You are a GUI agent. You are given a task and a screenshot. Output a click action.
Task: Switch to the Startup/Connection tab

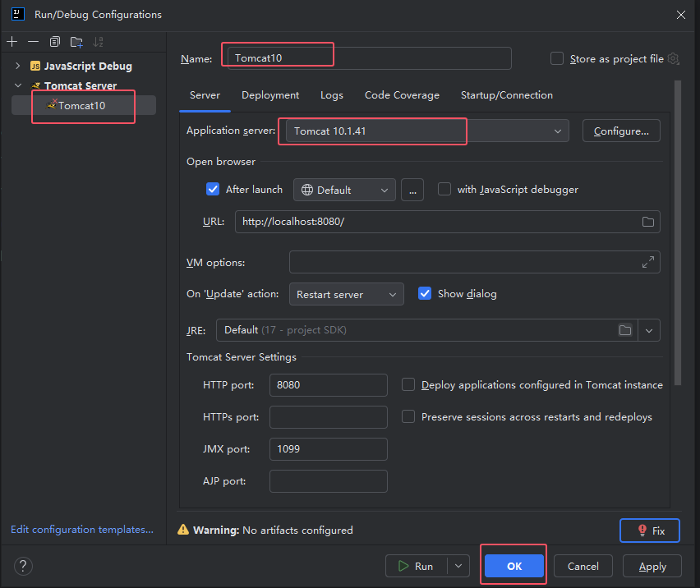coord(507,95)
